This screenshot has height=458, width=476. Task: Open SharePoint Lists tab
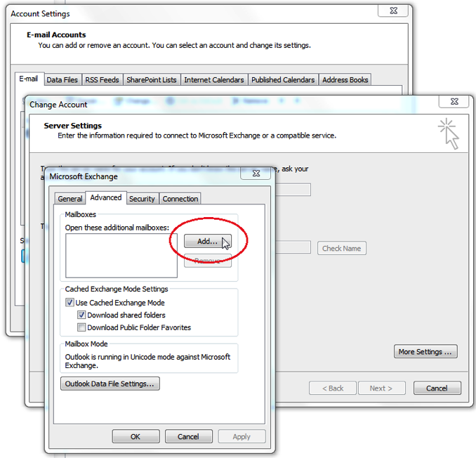click(152, 79)
